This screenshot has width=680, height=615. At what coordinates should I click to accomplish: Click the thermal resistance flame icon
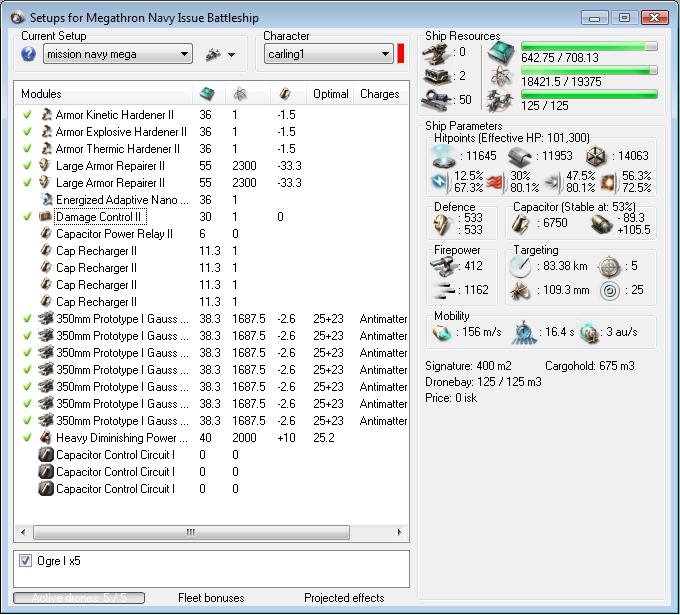pos(497,183)
